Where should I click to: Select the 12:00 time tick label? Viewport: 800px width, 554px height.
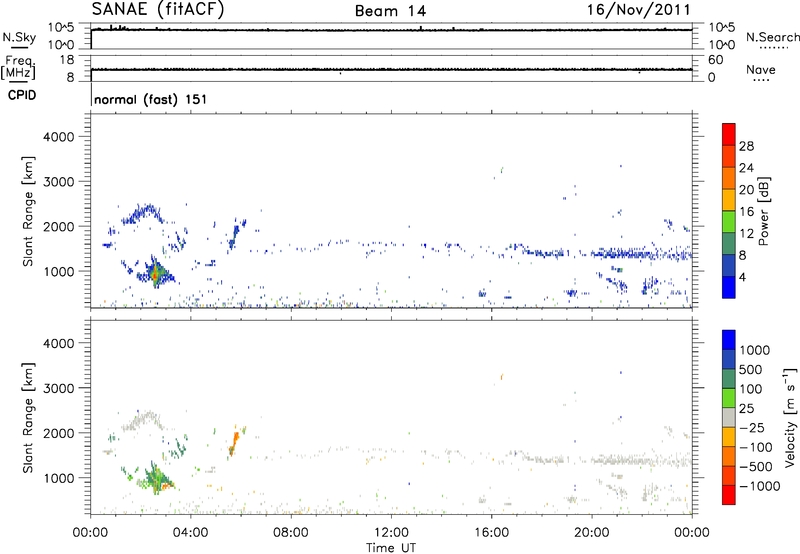pos(391,533)
